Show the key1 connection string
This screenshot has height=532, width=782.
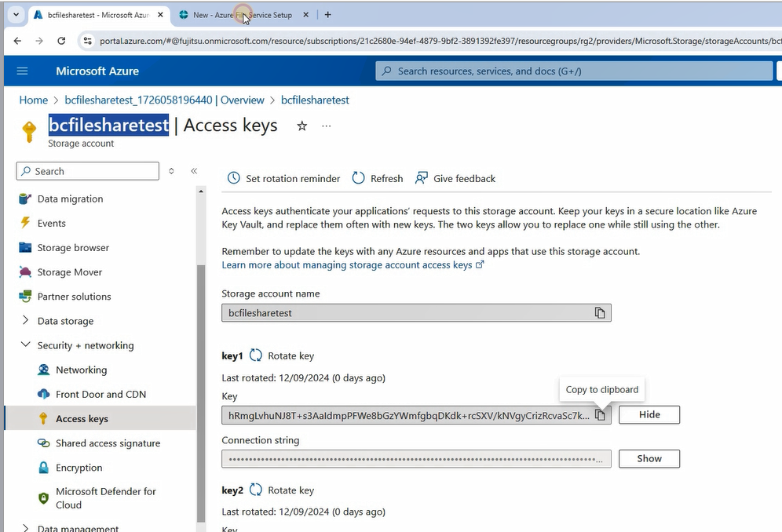point(649,458)
